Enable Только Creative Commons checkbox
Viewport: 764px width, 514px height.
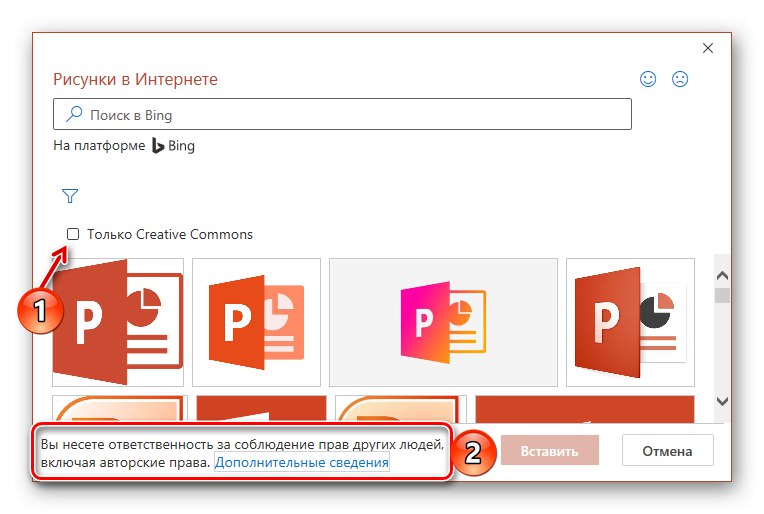73,234
